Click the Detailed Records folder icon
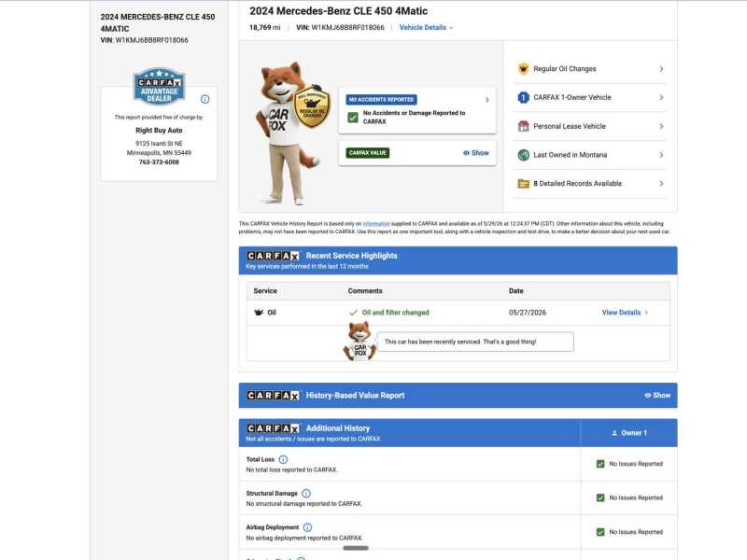 [x=523, y=183]
